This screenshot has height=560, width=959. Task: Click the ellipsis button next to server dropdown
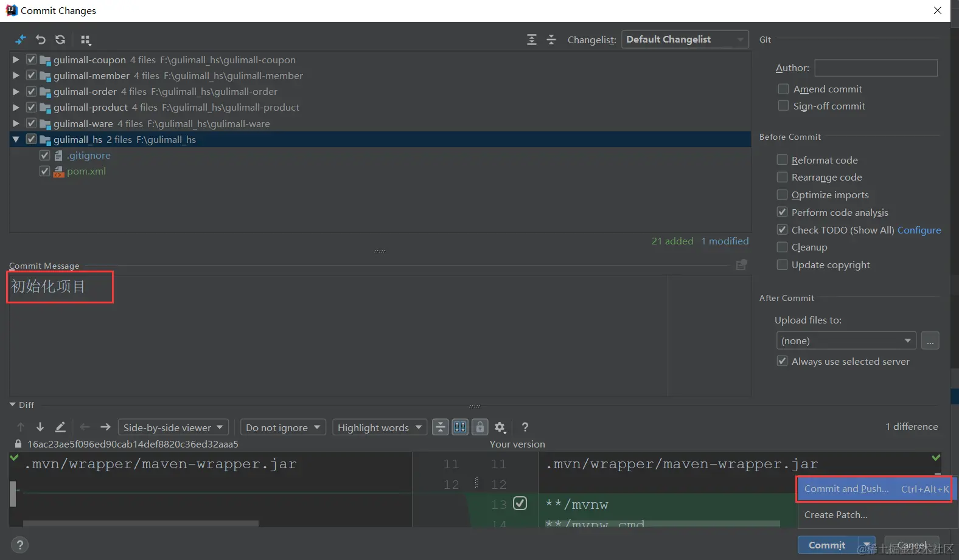(x=930, y=340)
